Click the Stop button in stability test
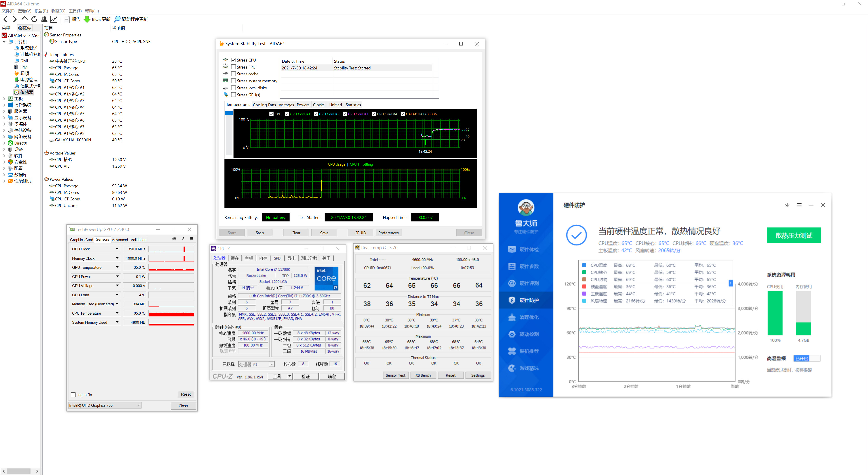This screenshot has width=868, height=475. (259, 233)
